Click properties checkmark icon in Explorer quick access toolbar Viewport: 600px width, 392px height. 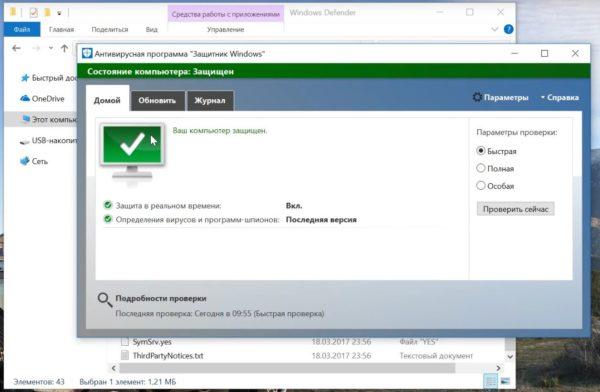point(34,13)
